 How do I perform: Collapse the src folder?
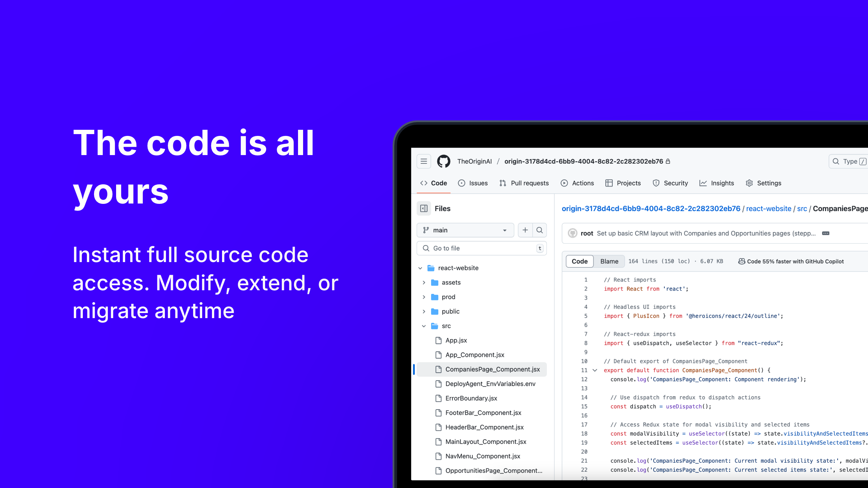pos(424,326)
